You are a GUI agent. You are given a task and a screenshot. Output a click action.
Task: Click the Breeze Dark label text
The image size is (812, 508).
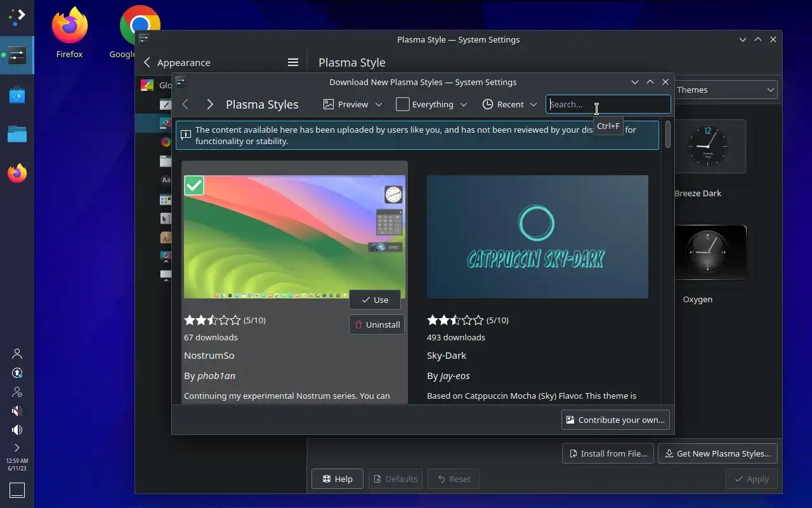click(698, 193)
